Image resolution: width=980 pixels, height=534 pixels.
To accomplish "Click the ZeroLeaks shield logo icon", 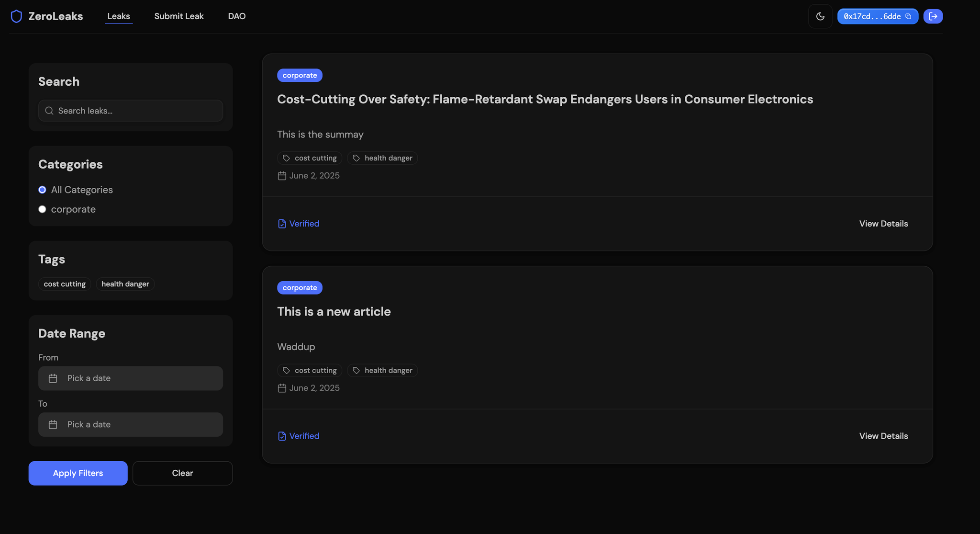I will pos(16,16).
